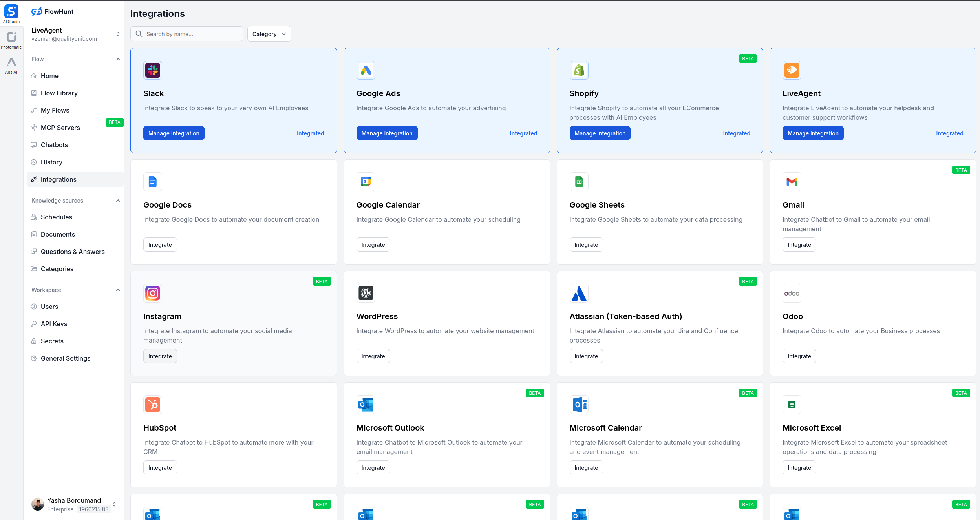The image size is (980, 520).
Task: Collapse the Knowledge sources section
Action: 118,201
